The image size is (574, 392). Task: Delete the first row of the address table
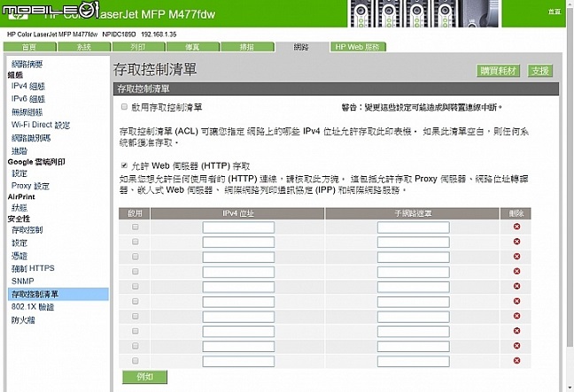516,227
